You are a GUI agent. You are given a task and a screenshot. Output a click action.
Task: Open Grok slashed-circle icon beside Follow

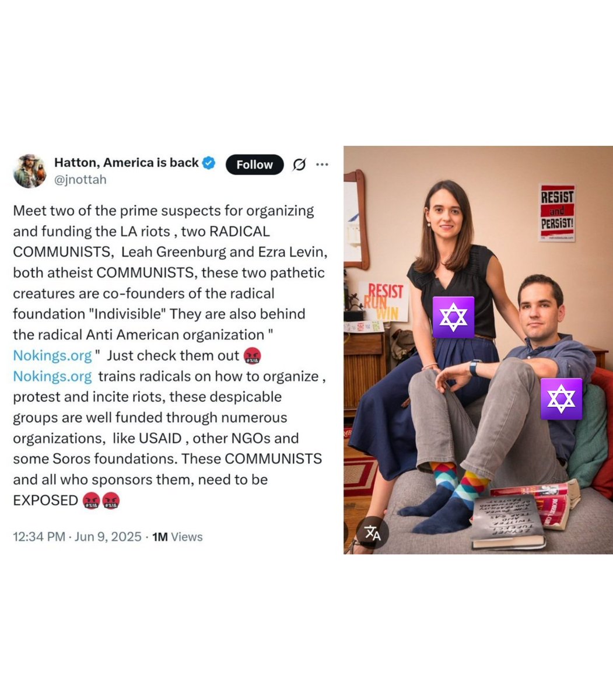tap(298, 165)
